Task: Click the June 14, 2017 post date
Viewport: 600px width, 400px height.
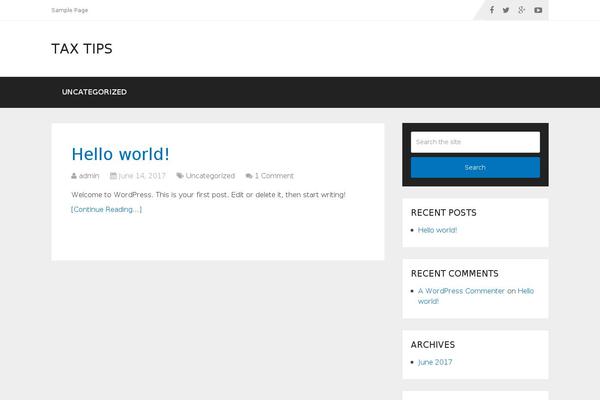Action: [142, 176]
